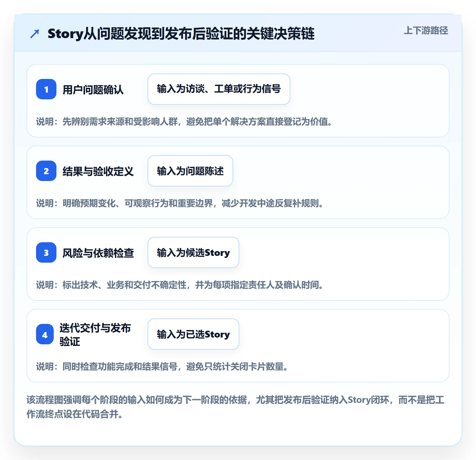The image size is (476, 460).
Task: Select the step 2 number badge
Action: [46, 171]
